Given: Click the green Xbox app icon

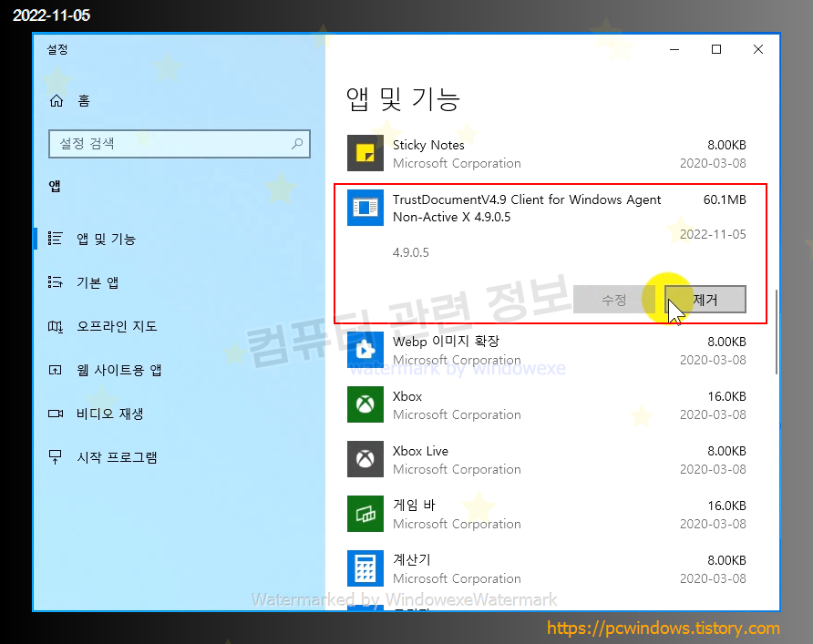Looking at the screenshot, I should pyautogui.click(x=365, y=404).
